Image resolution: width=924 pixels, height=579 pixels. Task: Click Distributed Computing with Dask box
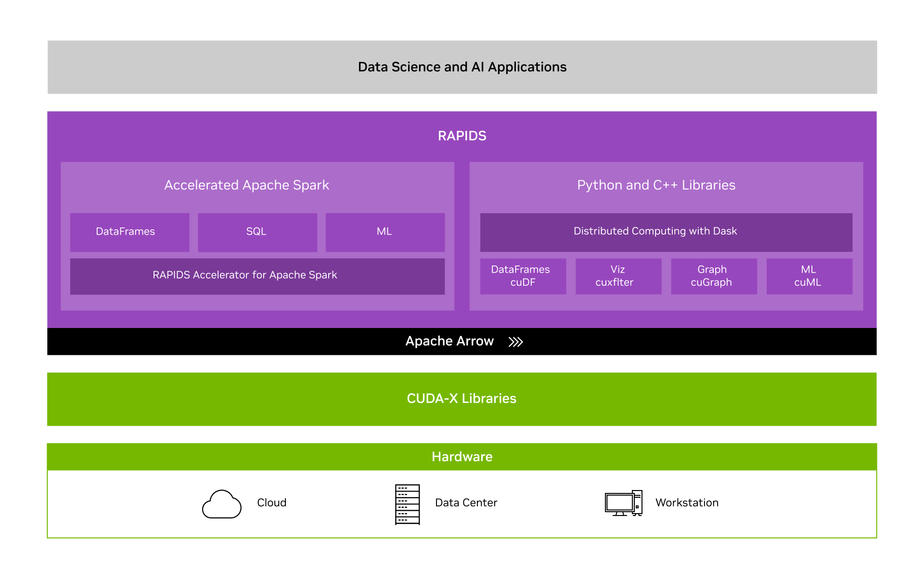(666, 232)
